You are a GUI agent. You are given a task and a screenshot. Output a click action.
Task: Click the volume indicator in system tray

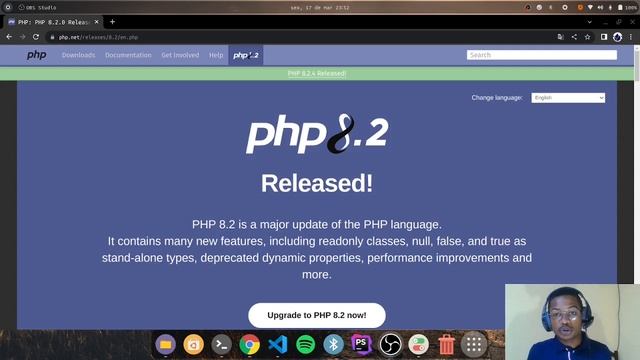(x=600, y=7)
